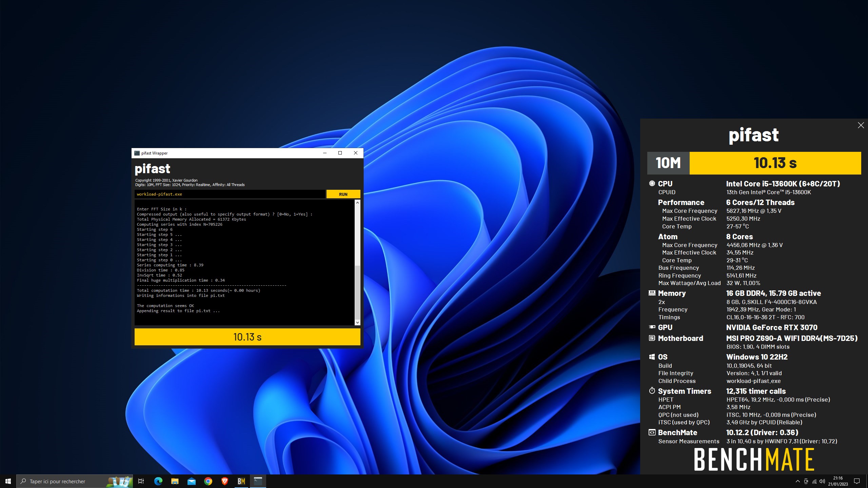868x488 pixels.
Task: Click '12,315 timer calls' text
Action: pyautogui.click(x=756, y=391)
